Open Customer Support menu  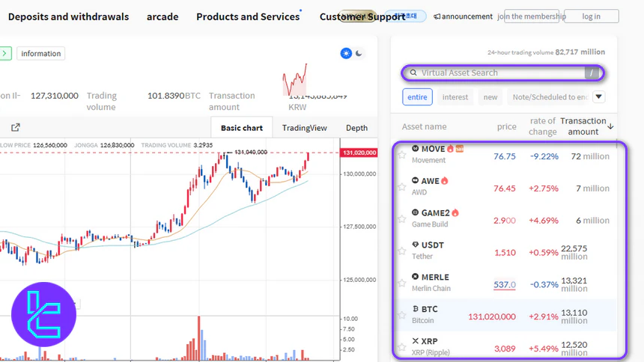(x=362, y=16)
